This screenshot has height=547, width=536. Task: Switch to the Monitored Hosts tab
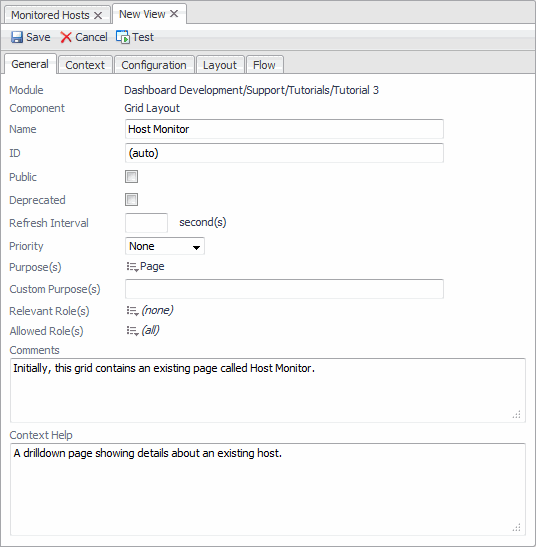(x=50, y=15)
